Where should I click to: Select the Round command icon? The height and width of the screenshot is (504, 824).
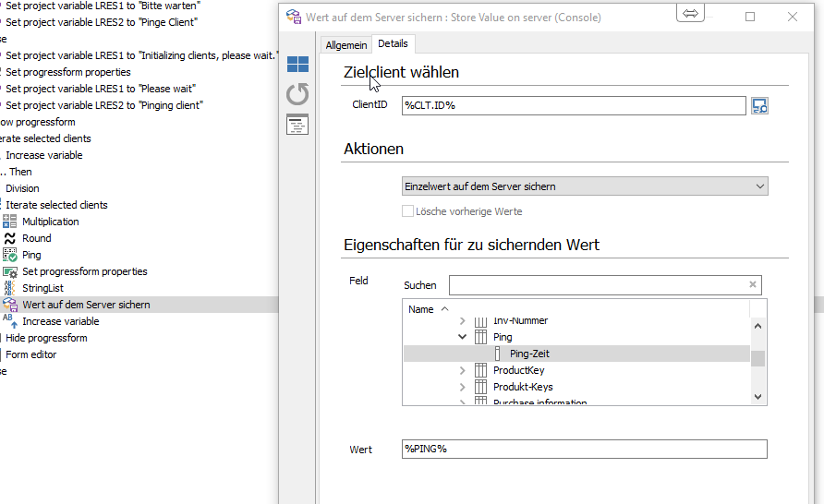tap(9, 238)
